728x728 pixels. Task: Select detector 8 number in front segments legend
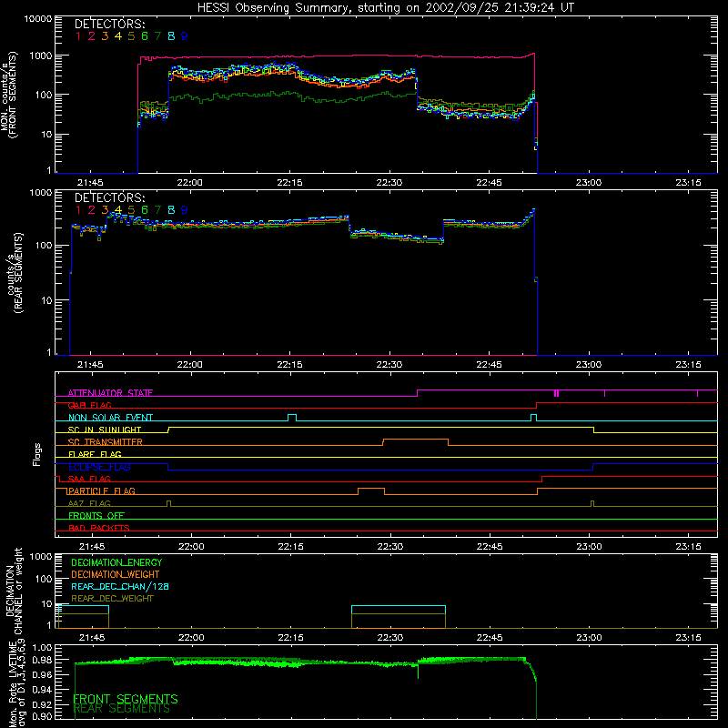171,36
